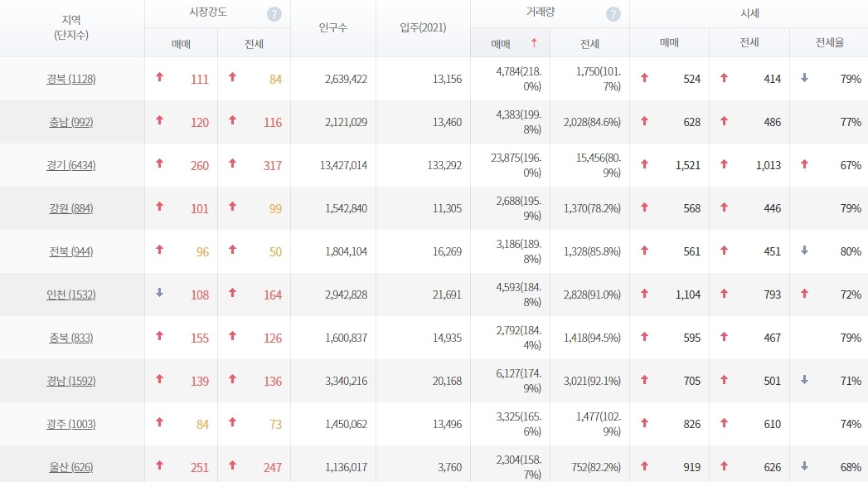Click blue down arrow in 인천 시장강도 매매
868x482 pixels.
159,293
